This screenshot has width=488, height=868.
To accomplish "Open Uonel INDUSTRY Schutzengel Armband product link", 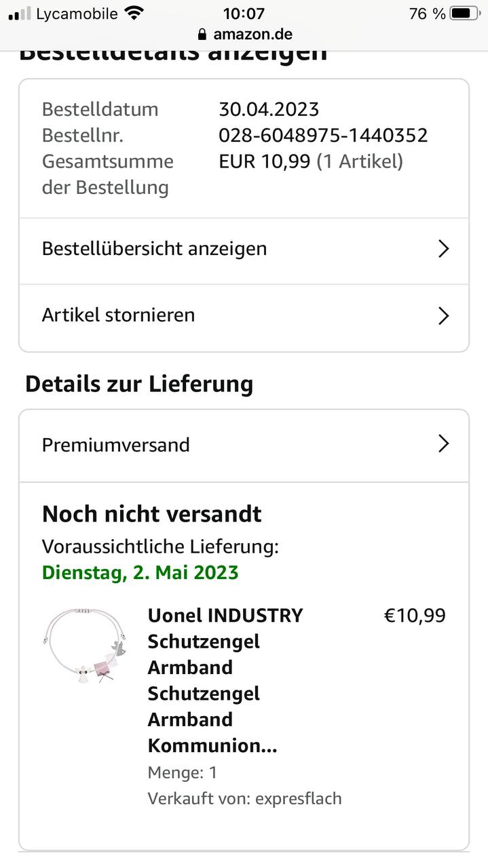I will point(225,680).
